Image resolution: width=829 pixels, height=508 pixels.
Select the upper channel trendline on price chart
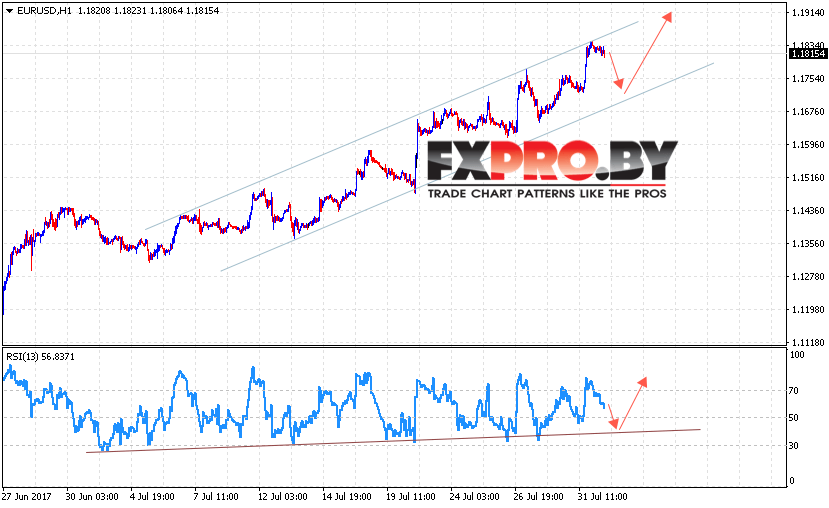(x=392, y=125)
